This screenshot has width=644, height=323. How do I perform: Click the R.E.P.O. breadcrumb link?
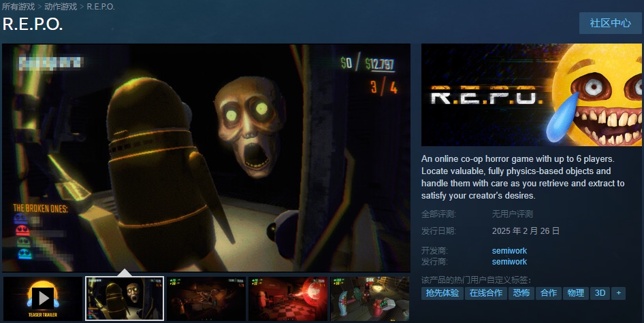click(101, 7)
